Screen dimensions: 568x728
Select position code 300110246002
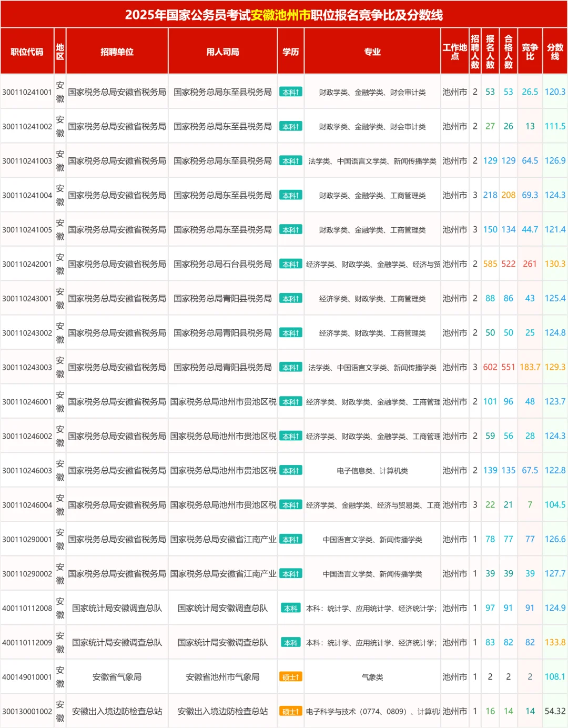[x=27, y=436]
